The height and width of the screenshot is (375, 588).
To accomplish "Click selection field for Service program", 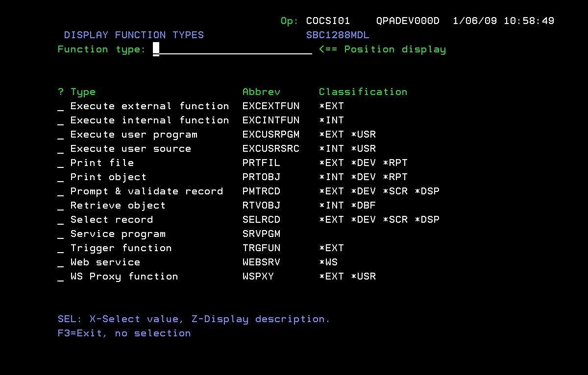I will [61, 234].
